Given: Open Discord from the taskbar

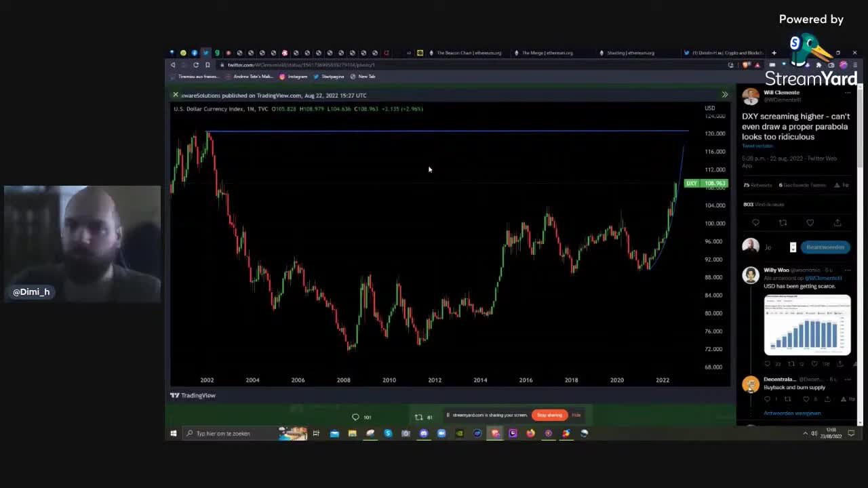Looking at the screenshot, I should point(424,433).
